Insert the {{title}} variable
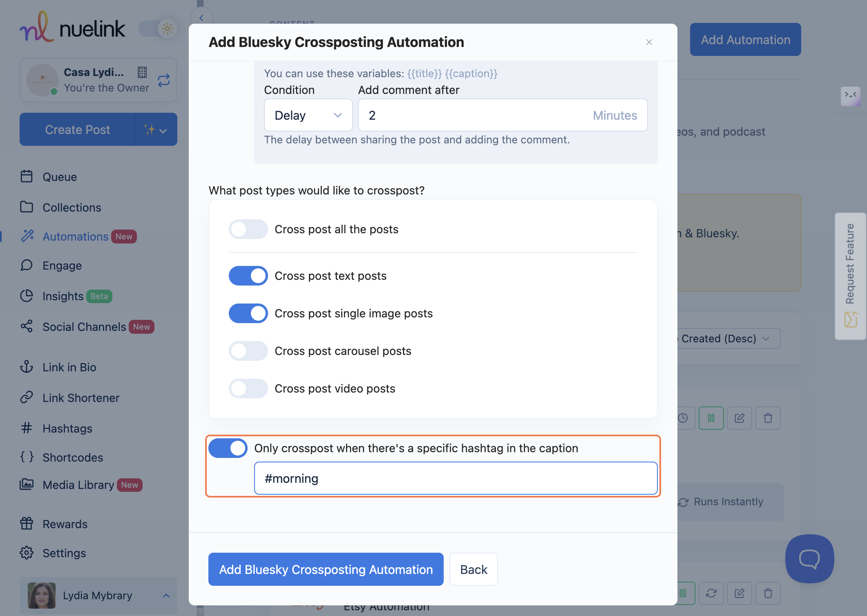Viewport: 867px width, 616px height. (424, 74)
